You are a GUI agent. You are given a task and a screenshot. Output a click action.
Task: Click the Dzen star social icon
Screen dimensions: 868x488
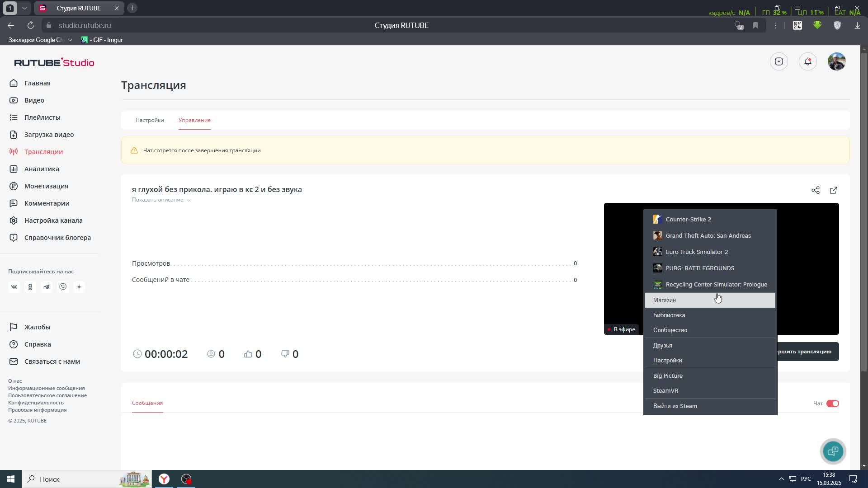(x=79, y=287)
